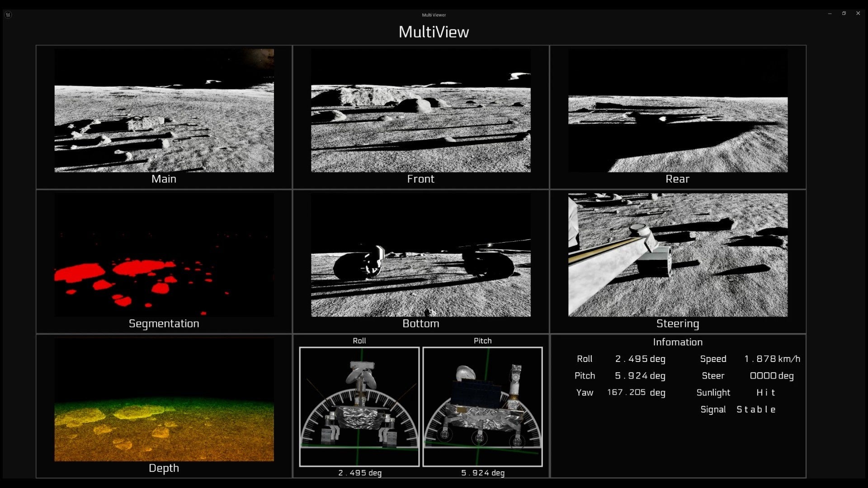Restore down the Multi Viewer window
The width and height of the screenshot is (868, 488).
[844, 14]
